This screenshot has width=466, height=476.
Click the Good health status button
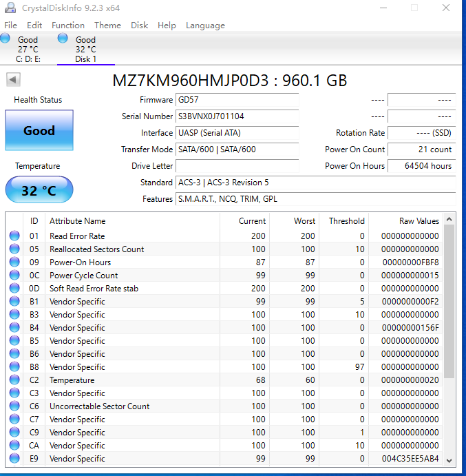pos(39,130)
